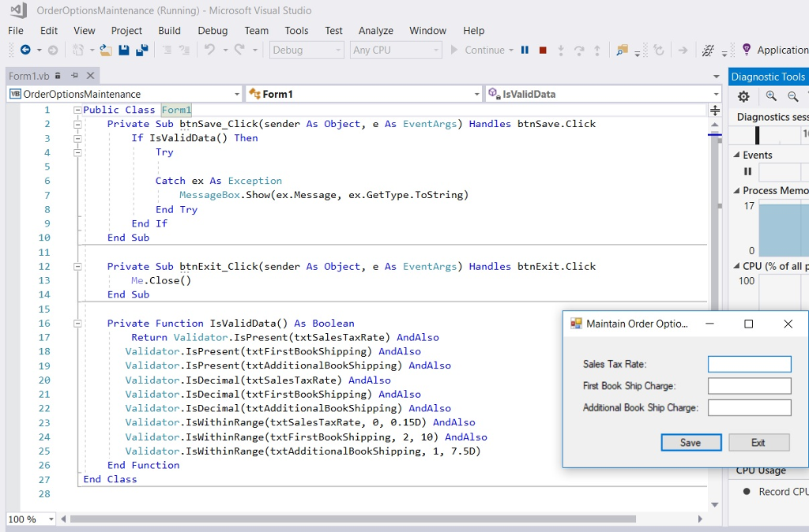Open Diagnostic Tools settings via gear icon
Viewport: 809px width, 532px height.
743,96
